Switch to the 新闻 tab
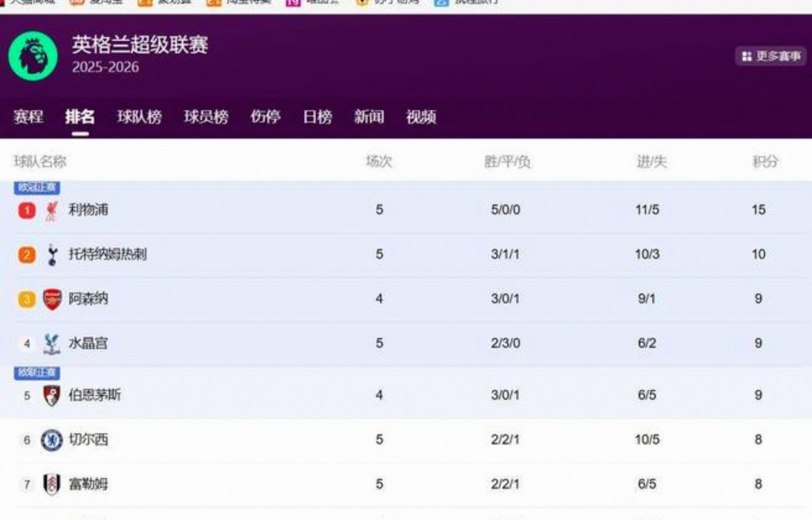The width and height of the screenshot is (812, 520). (369, 117)
